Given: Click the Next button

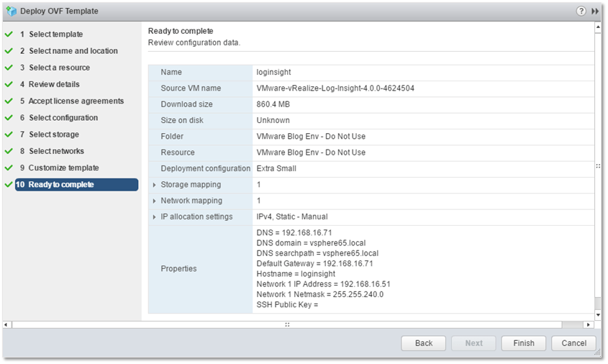Looking at the screenshot, I should (x=473, y=343).
